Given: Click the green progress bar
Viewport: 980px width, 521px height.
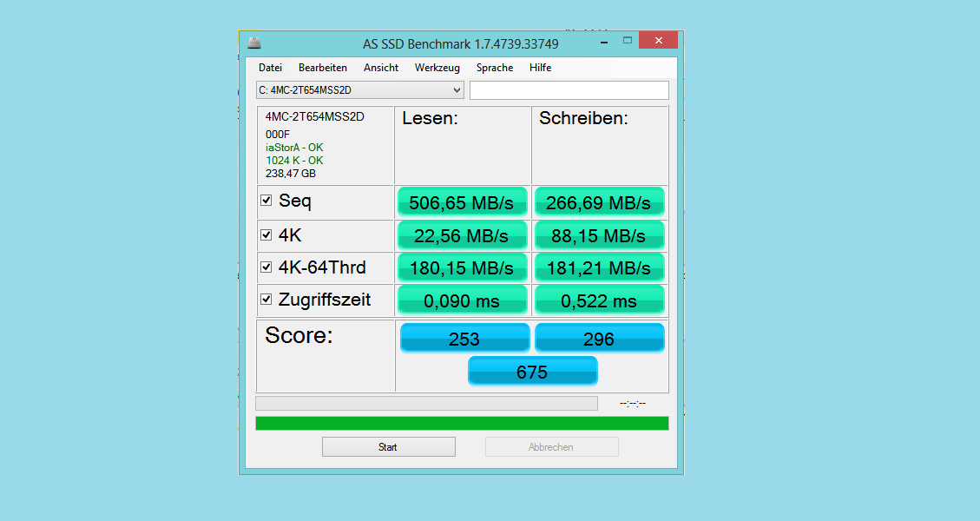Looking at the screenshot, I should click(462, 422).
